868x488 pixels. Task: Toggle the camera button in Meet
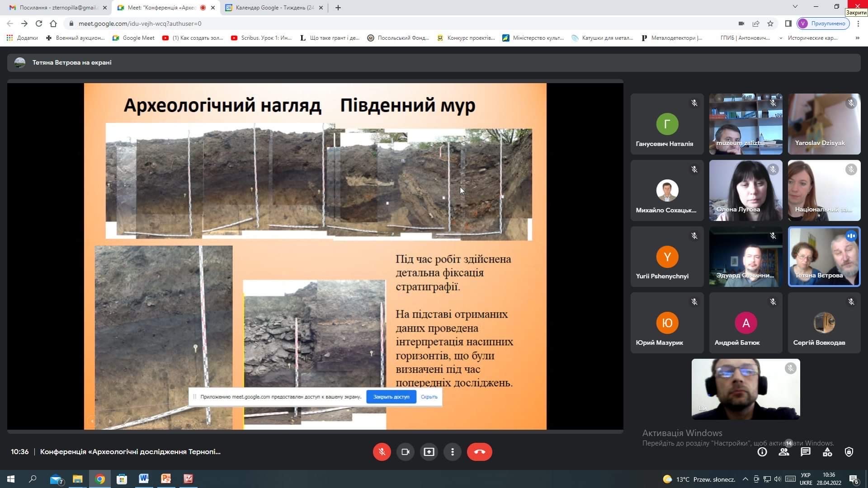(x=405, y=452)
